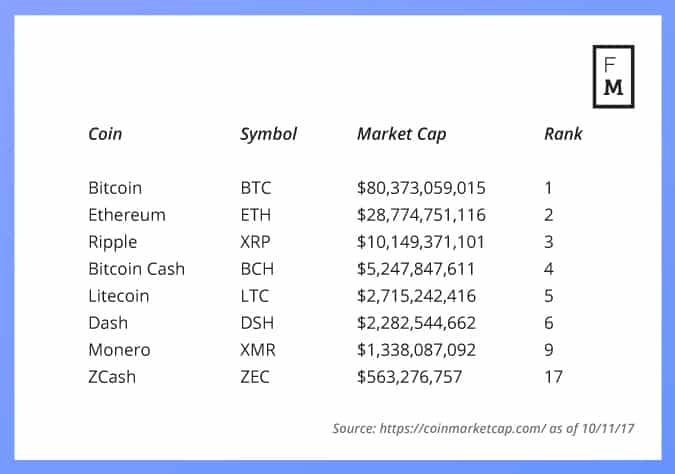Screen dimensions: 675x474
Task: Click ZCash's rank number 17
Action: [553, 377]
